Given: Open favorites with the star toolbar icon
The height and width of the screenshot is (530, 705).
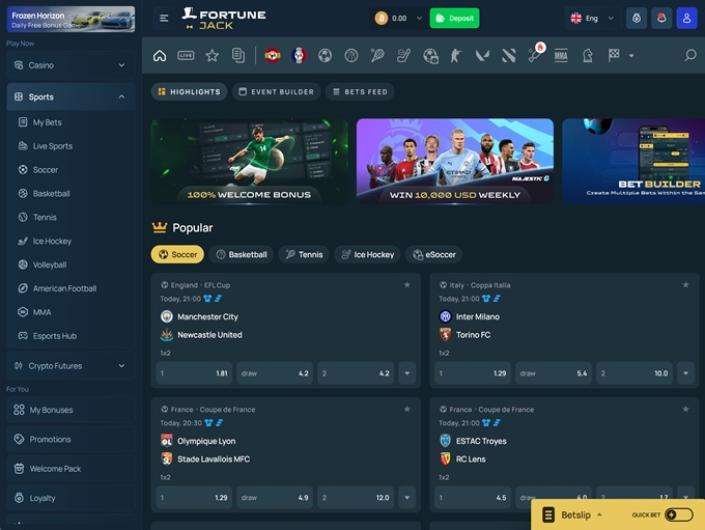Looking at the screenshot, I should pos(212,56).
